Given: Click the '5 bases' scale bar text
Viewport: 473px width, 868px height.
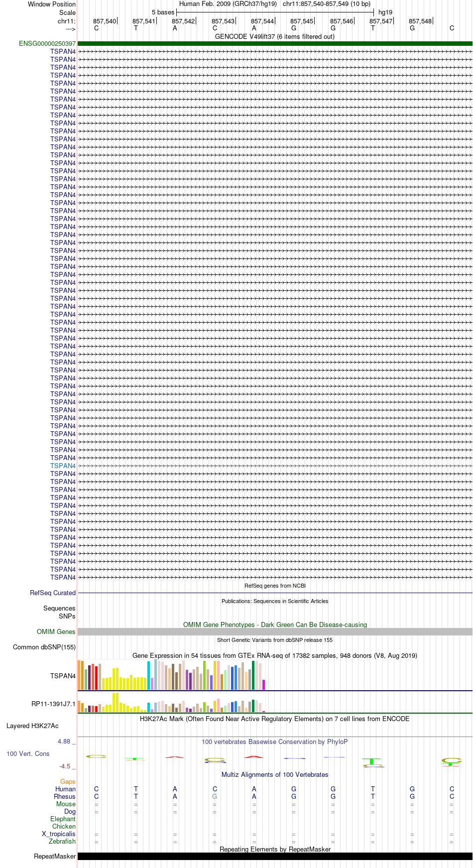Looking at the screenshot, I should tap(163, 12).
